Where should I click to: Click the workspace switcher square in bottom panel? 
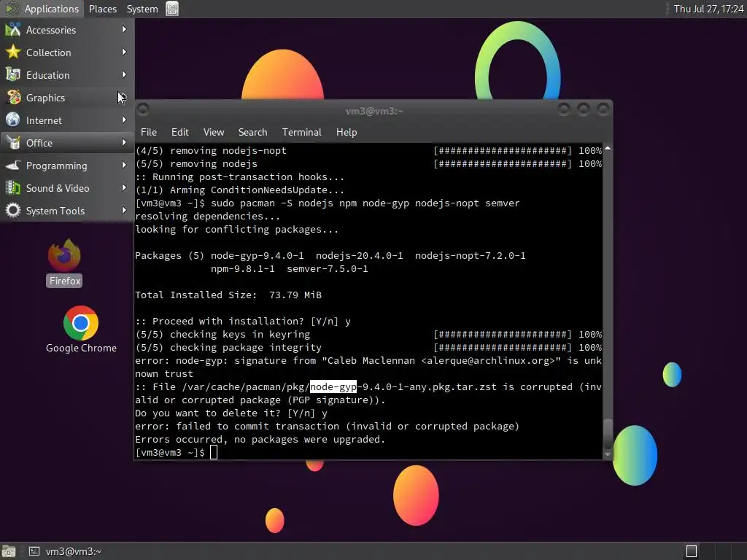[692, 551]
